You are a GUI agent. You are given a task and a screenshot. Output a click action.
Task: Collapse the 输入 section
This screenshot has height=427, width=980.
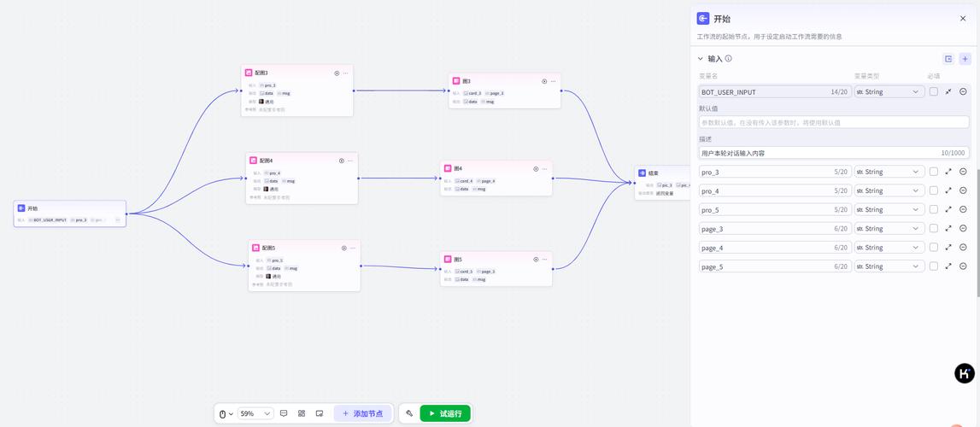coord(701,59)
